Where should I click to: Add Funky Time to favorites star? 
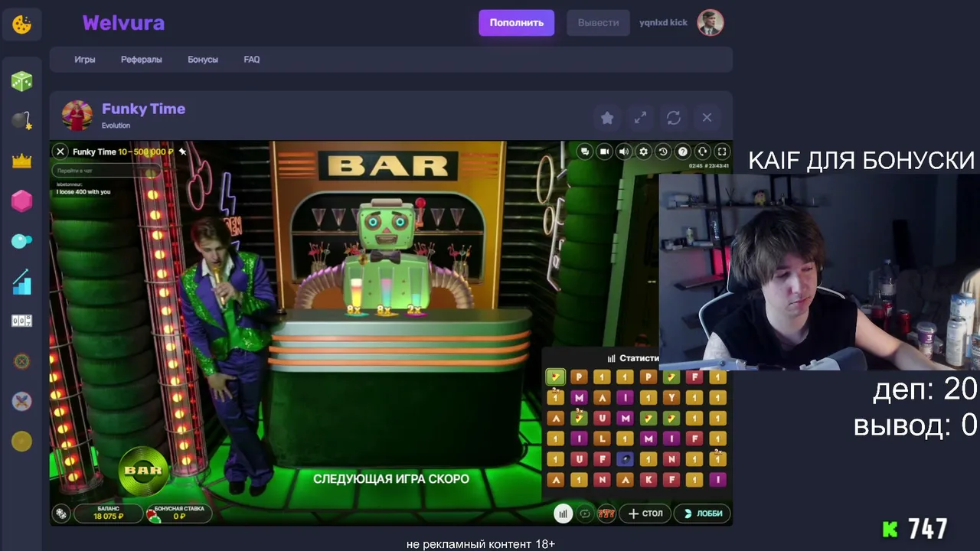pyautogui.click(x=607, y=118)
